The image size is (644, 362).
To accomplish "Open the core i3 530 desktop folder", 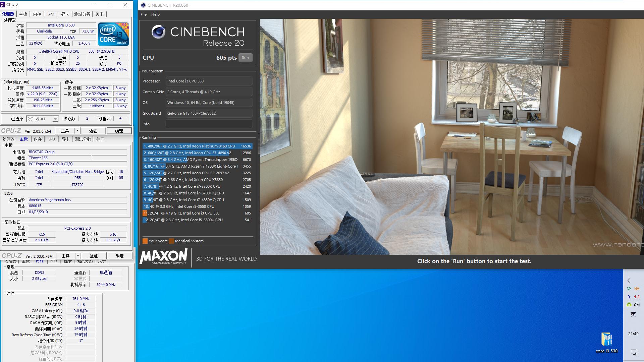I will coord(606,343).
